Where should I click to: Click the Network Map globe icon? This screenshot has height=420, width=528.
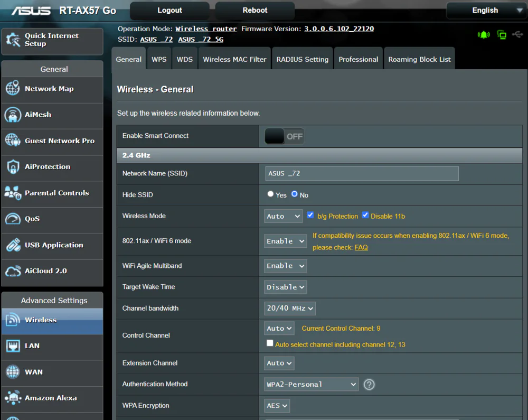pos(13,88)
